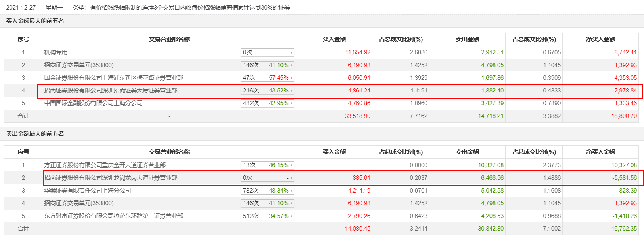644x237 pixels.
Task: Select net buy value 4,353.05
Action: pyautogui.click(x=626, y=78)
